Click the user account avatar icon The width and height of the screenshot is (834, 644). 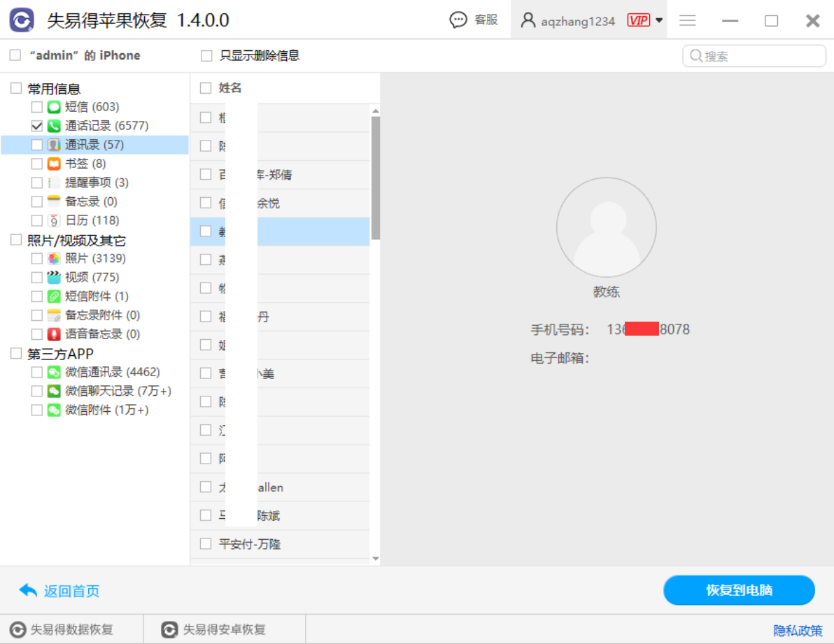(x=528, y=20)
